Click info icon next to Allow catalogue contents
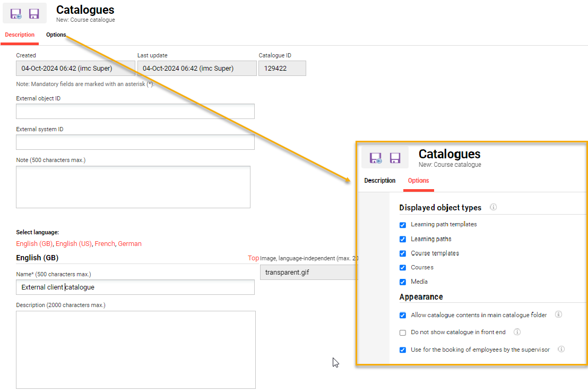 coord(558,314)
